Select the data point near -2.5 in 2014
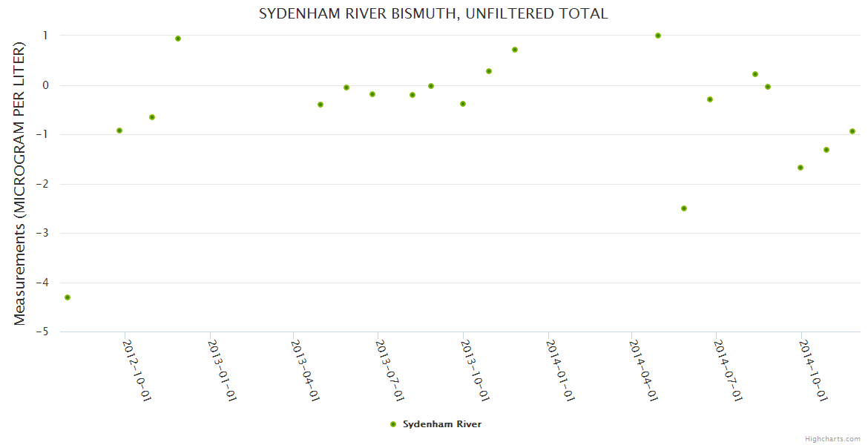868x445 pixels. pos(684,208)
